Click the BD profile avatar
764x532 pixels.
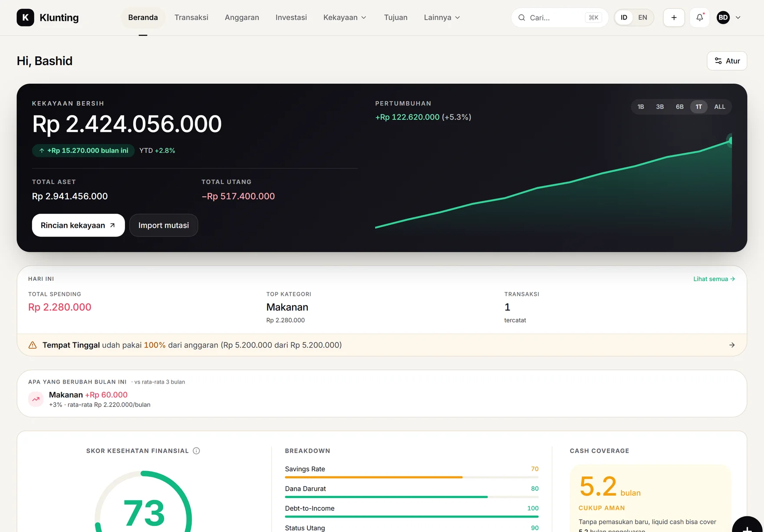723,18
